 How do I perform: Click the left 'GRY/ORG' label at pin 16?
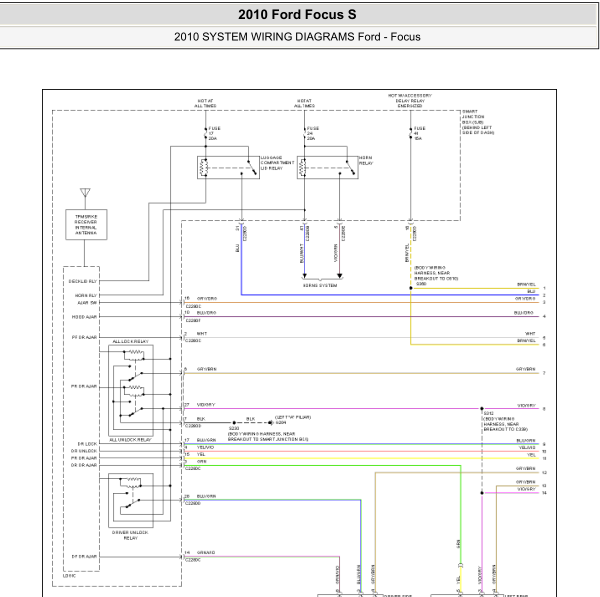pyautogui.click(x=207, y=298)
